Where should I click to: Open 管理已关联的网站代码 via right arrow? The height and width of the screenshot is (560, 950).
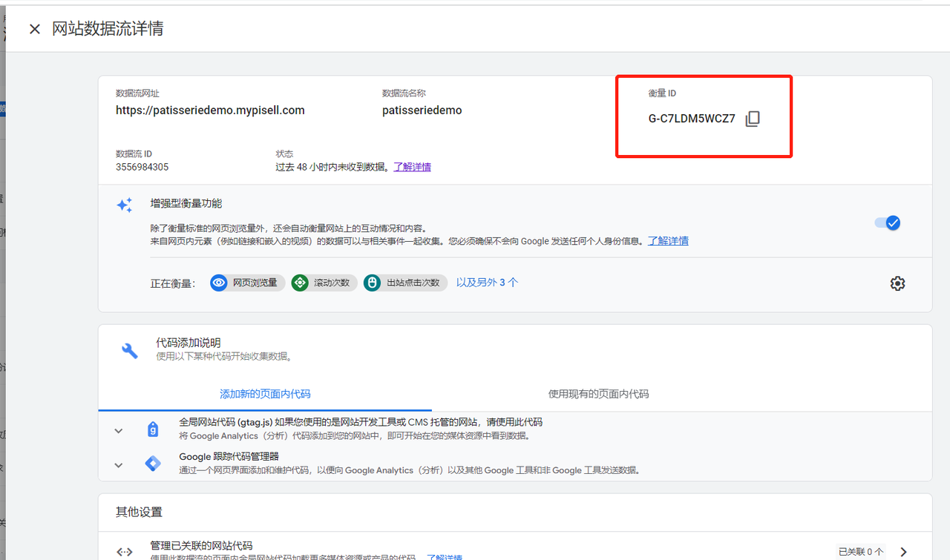pos(903,552)
